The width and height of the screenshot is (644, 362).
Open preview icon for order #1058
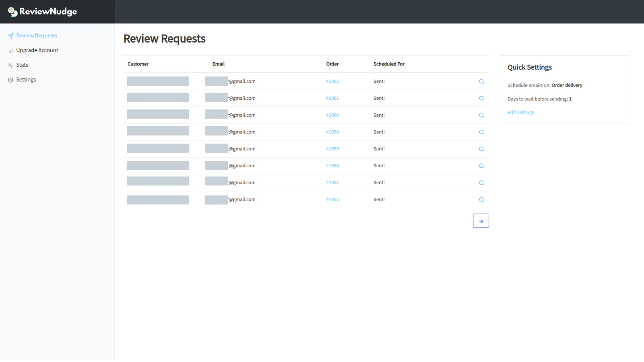pos(481,166)
